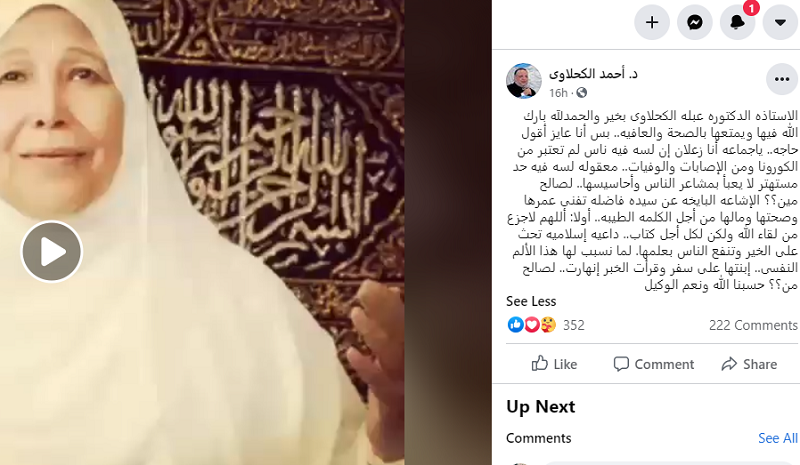The height and width of the screenshot is (465, 800).
Task: Open the Messenger icon
Action: click(x=694, y=22)
